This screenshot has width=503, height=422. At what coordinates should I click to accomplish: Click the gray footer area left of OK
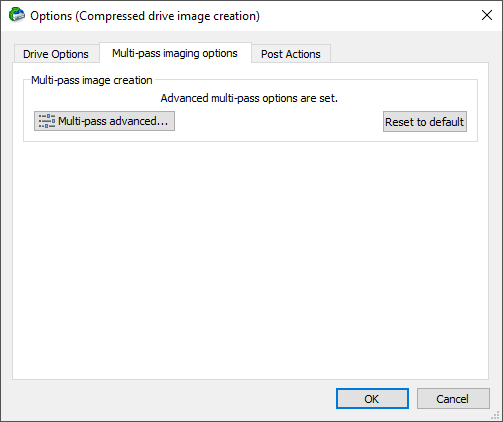point(167,398)
